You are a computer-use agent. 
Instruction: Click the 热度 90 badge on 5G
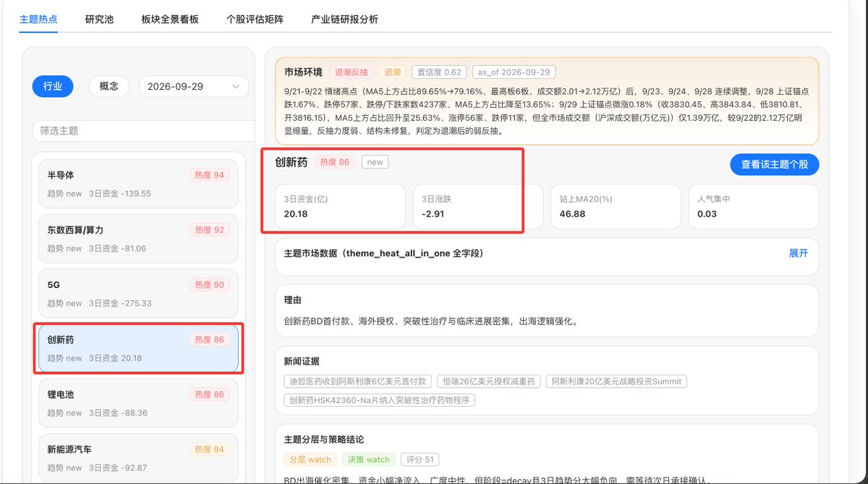[209, 285]
